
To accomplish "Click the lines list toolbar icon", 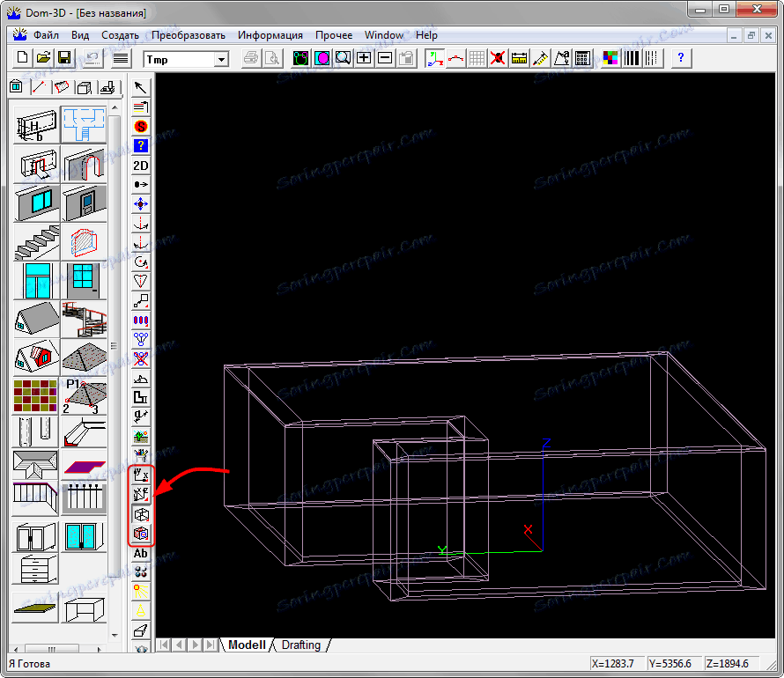I will pyautogui.click(x=121, y=58).
